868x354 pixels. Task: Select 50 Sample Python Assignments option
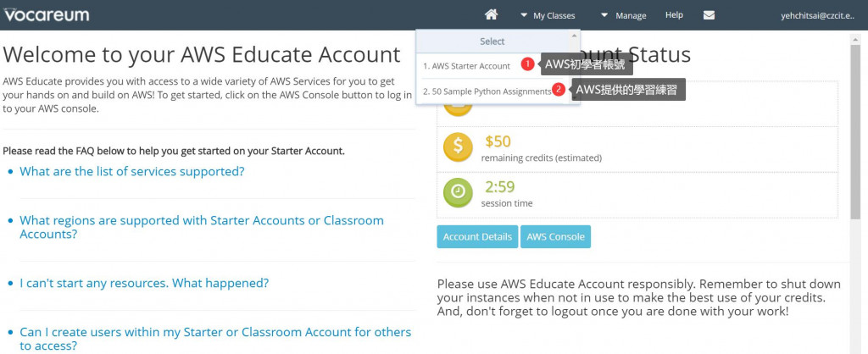point(487,91)
